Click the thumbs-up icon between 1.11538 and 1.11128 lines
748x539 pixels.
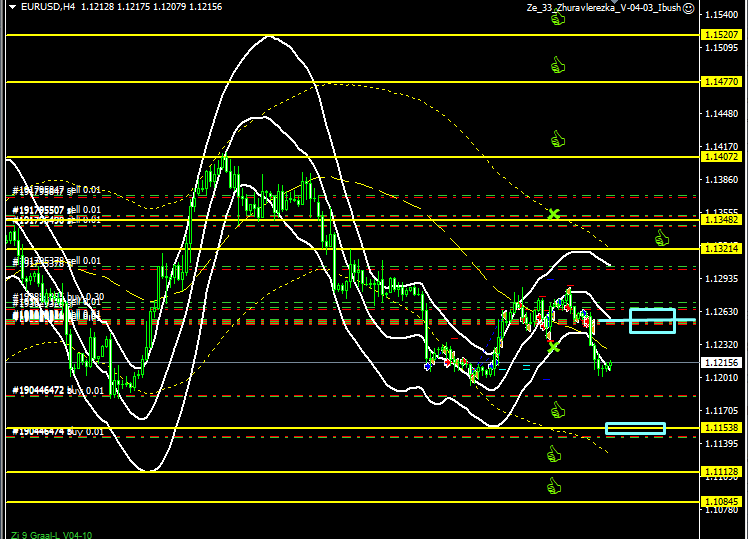click(x=554, y=454)
